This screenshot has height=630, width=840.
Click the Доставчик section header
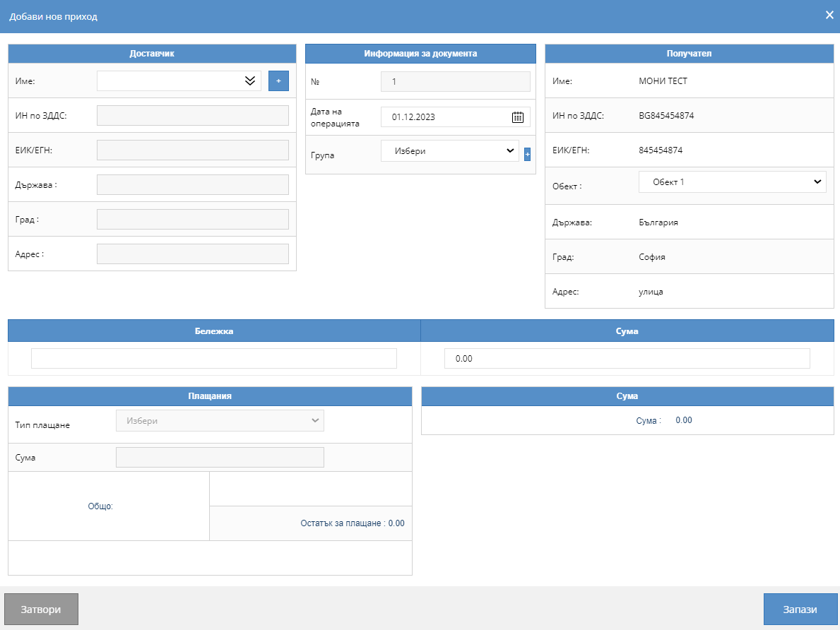(x=152, y=54)
